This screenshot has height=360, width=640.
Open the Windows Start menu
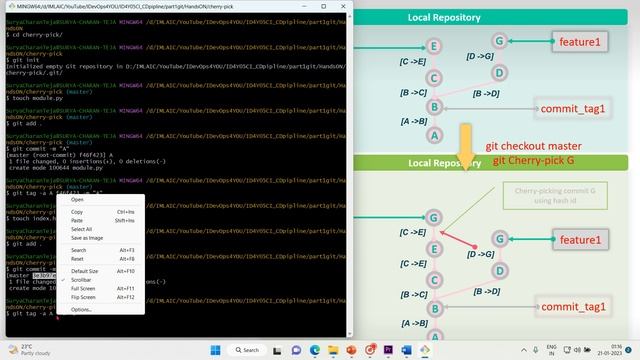pos(216,350)
